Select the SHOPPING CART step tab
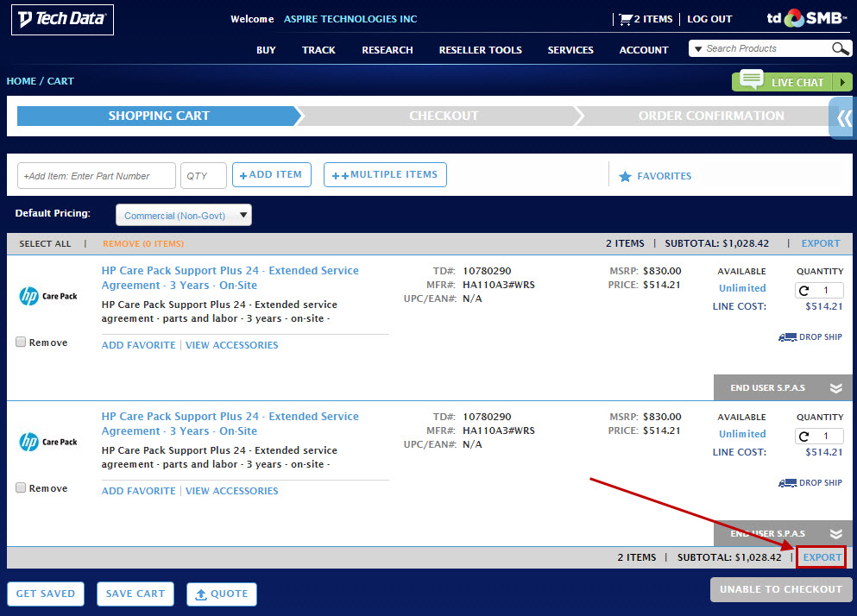This screenshot has height=616, width=857. pyautogui.click(x=159, y=116)
